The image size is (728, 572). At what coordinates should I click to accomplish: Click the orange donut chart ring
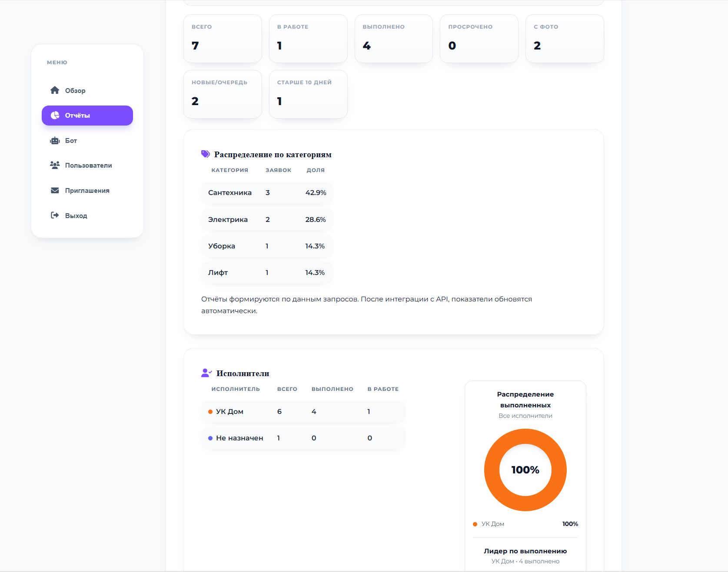point(492,470)
